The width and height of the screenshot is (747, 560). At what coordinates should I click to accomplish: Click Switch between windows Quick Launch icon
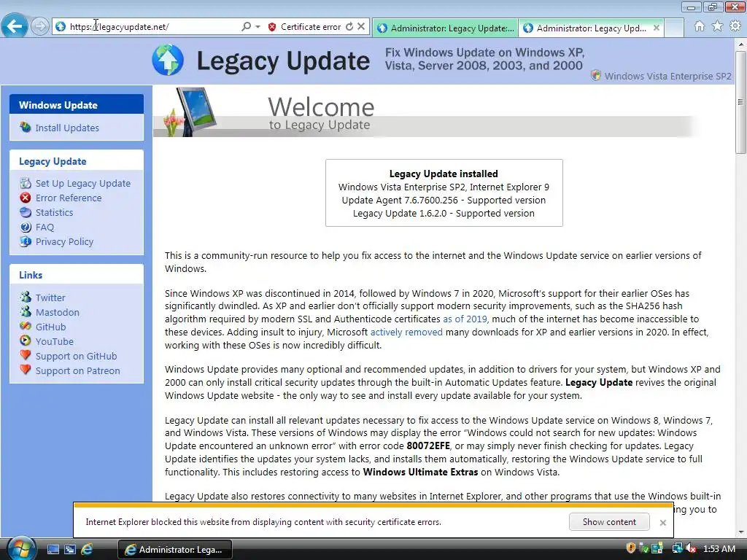point(70,550)
